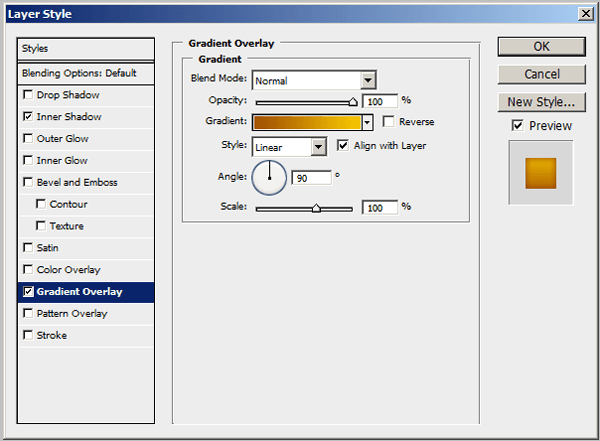Click the Angle value field
This screenshot has height=441, width=600.
(311, 178)
